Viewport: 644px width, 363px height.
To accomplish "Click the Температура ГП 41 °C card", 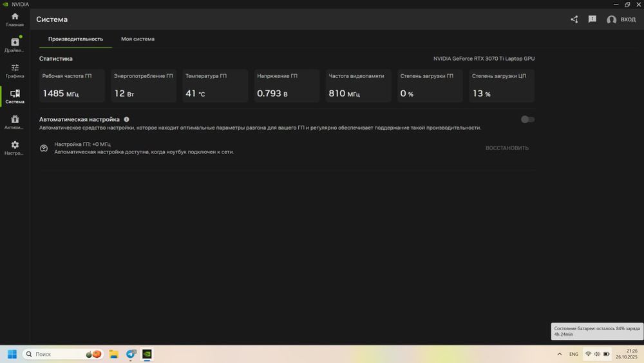I will click(215, 86).
